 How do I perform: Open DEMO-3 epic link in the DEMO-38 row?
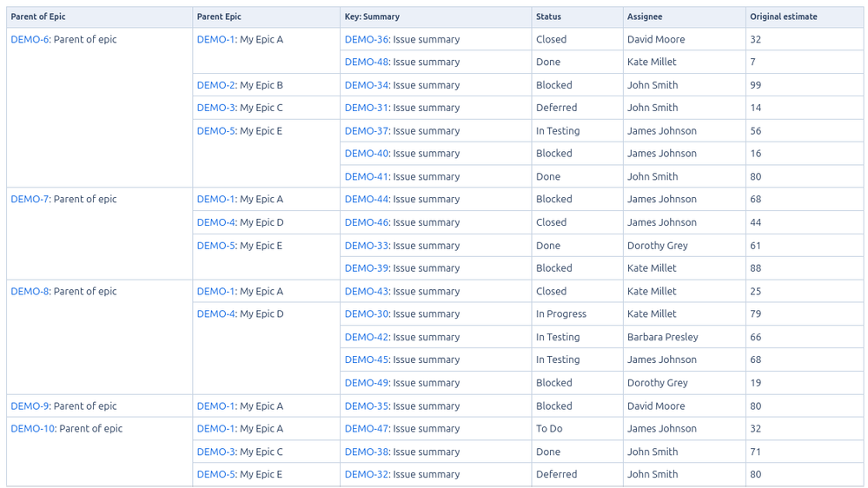216,452
